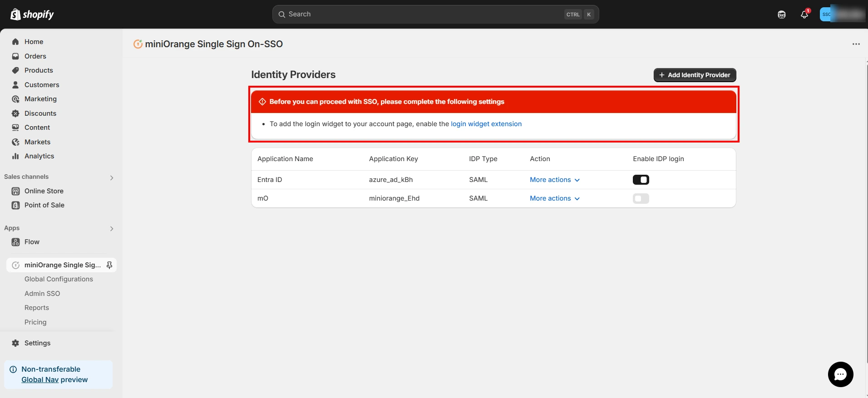Click the Application Key column header
This screenshot has width=868, height=398.
[x=394, y=159]
